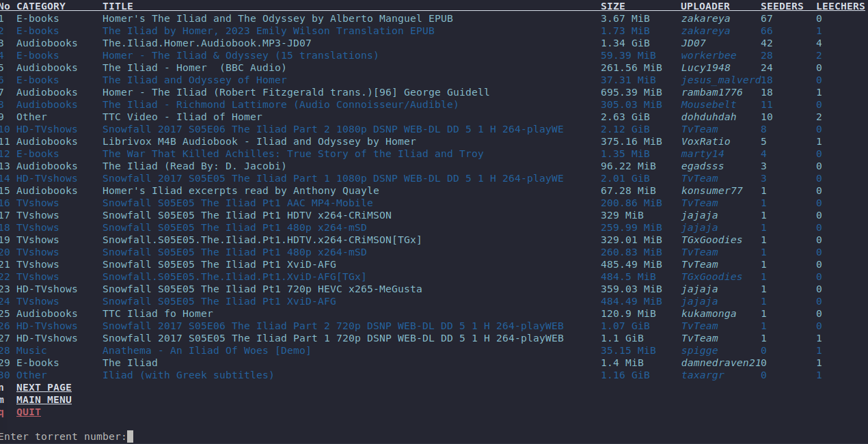
Task: Click the LEECHERS column header
Action: 841,6
